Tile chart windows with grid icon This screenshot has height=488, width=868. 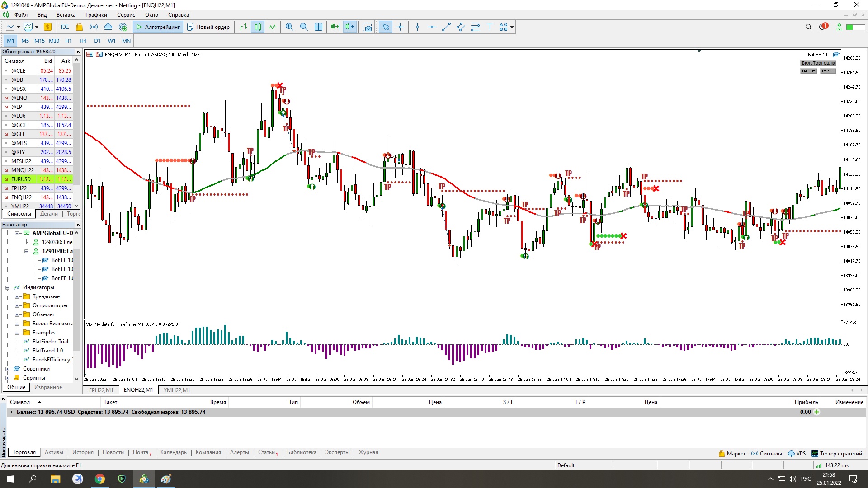pos(318,27)
